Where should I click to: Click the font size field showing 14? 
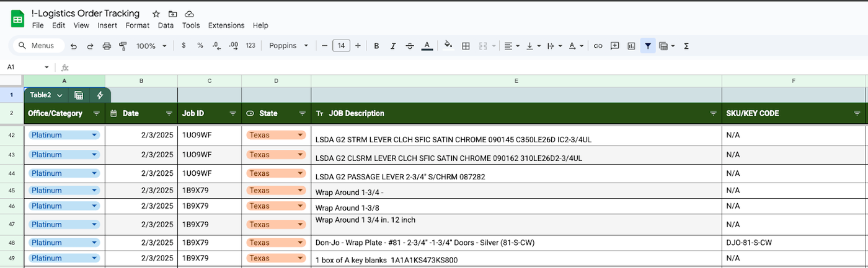tap(341, 46)
